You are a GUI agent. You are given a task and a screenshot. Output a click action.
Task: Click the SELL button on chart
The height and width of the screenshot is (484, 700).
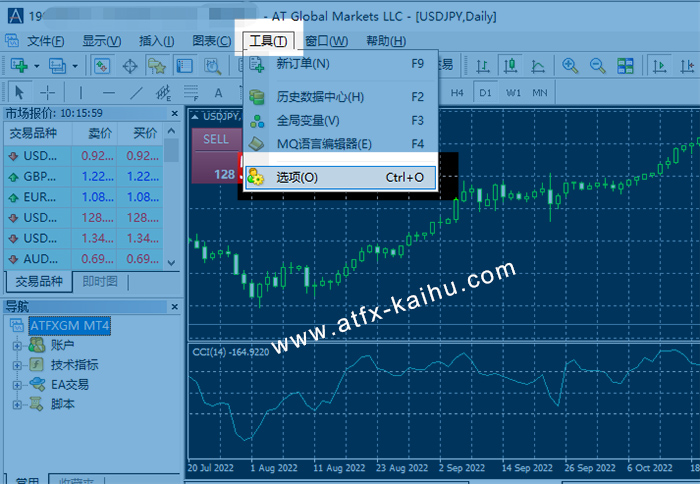pyautogui.click(x=216, y=140)
